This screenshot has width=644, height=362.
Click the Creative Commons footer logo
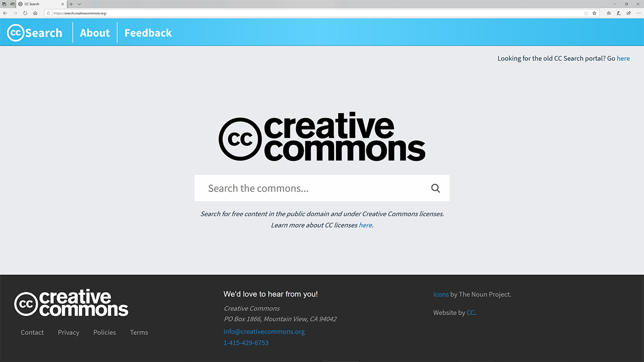[x=71, y=303]
